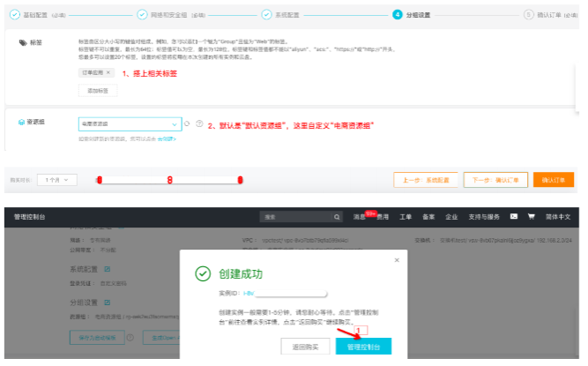Open 备案 menu in header
The height and width of the screenshot is (366, 588).
tap(428, 217)
